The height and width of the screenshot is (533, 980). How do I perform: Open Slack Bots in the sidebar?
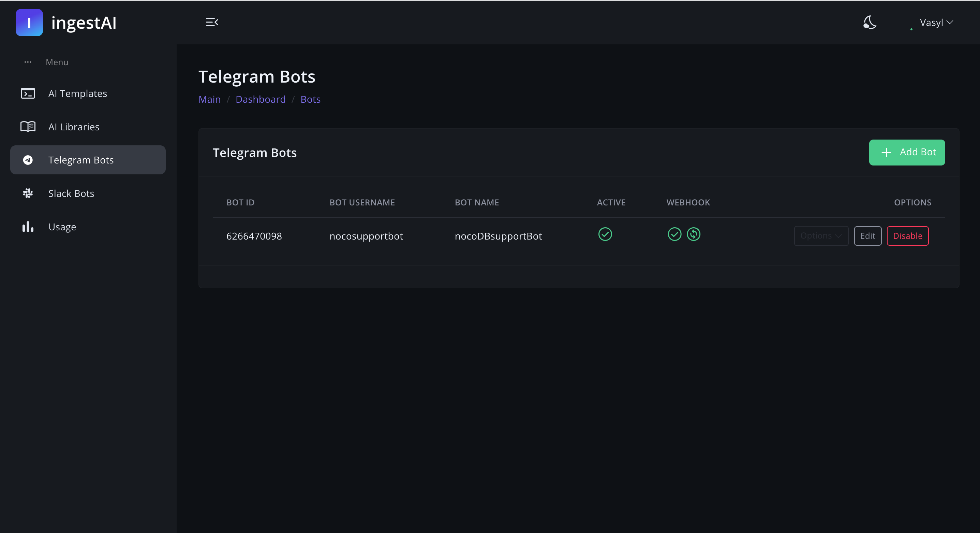click(x=88, y=193)
